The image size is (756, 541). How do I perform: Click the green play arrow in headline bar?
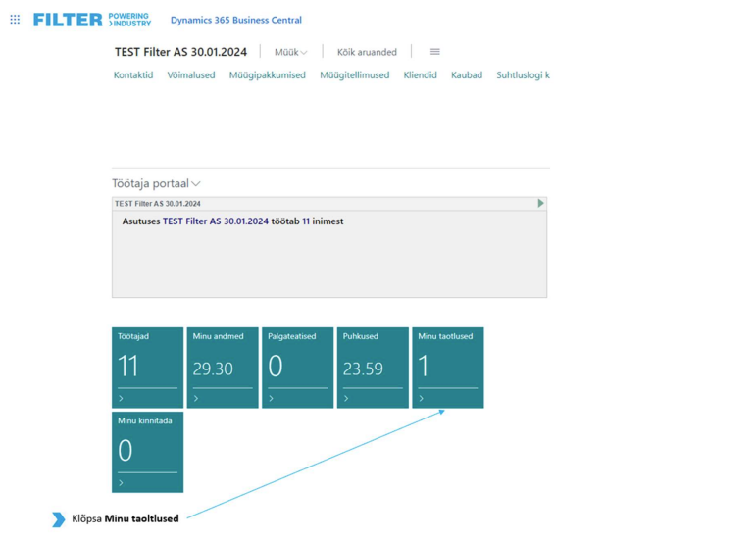[540, 203]
